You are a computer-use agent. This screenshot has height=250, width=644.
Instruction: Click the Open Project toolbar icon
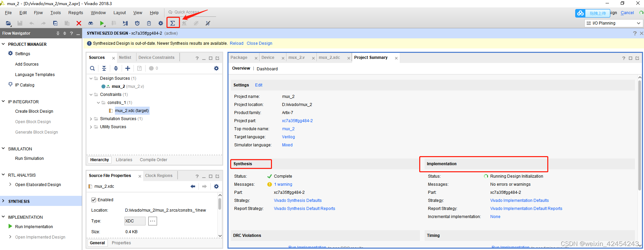(x=8, y=23)
